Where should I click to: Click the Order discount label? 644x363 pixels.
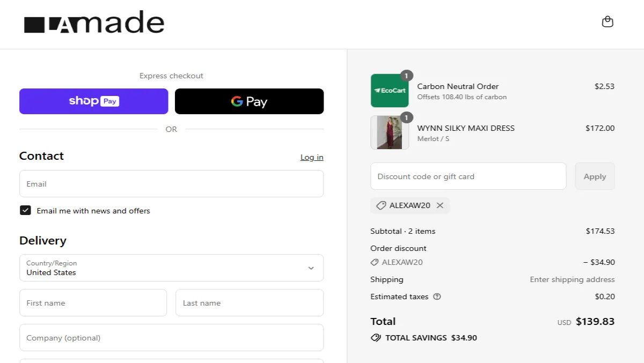398,248
